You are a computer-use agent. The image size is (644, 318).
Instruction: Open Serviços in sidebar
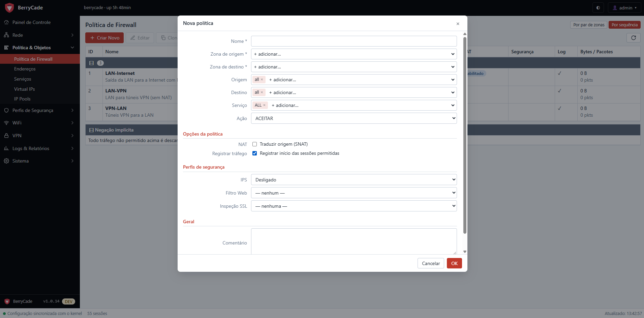[x=23, y=79]
